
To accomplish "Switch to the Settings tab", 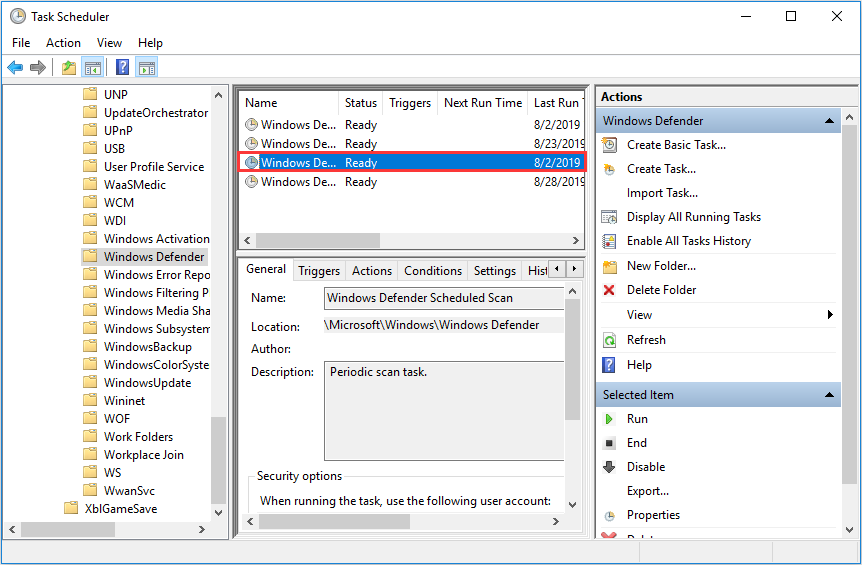I will pos(495,271).
